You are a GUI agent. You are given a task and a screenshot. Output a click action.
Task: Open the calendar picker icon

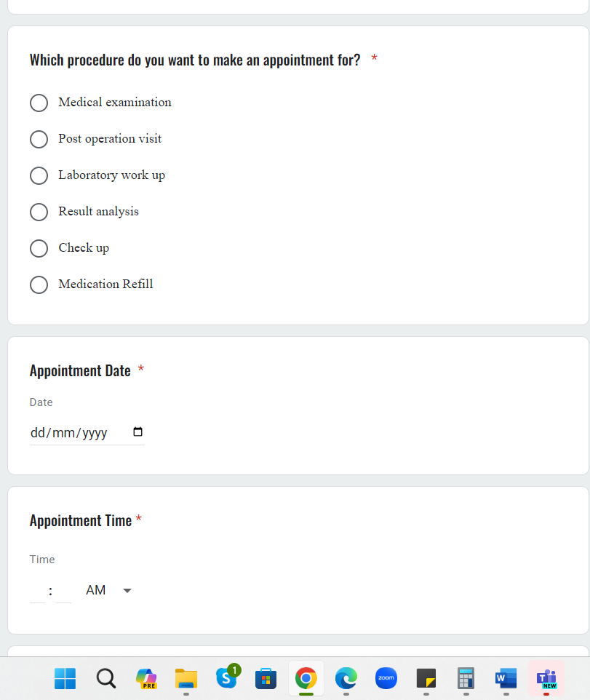tap(138, 431)
